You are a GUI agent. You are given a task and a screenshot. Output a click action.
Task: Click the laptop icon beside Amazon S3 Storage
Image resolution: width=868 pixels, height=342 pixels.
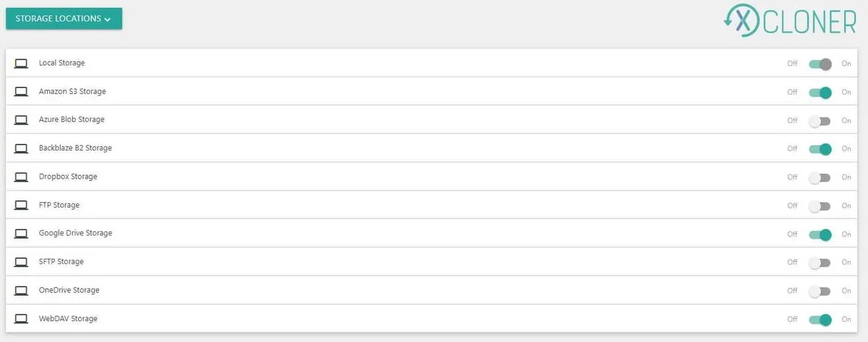tap(21, 92)
